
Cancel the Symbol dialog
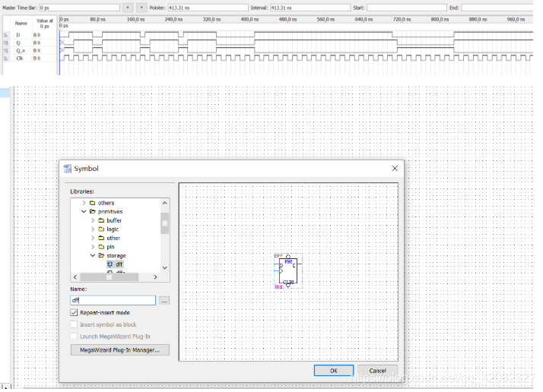tap(377, 371)
